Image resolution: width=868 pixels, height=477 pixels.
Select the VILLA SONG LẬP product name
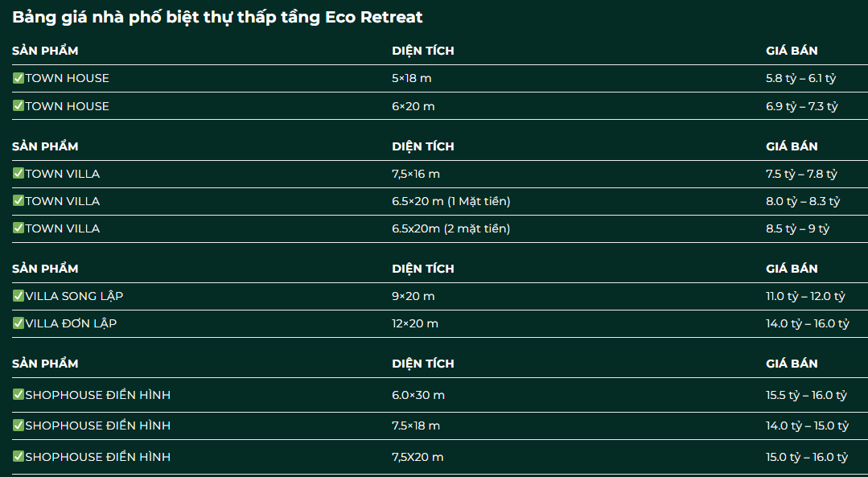point(74,296)
